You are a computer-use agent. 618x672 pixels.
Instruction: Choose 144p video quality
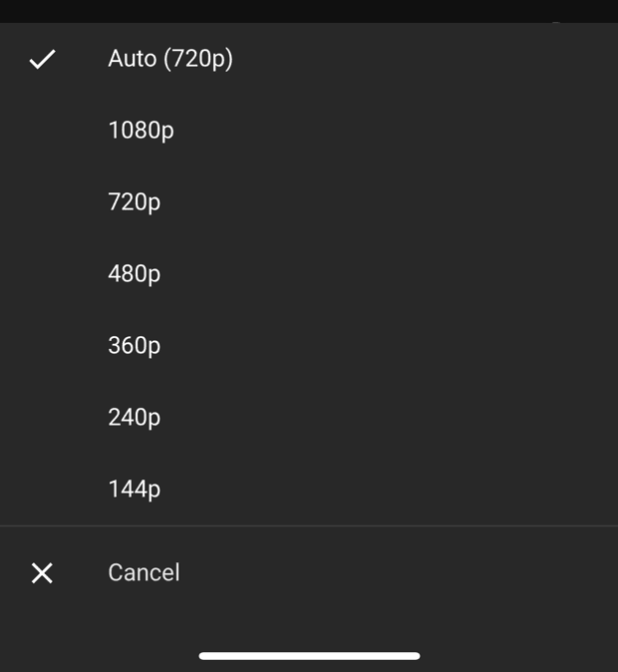(x=134, y=490)
